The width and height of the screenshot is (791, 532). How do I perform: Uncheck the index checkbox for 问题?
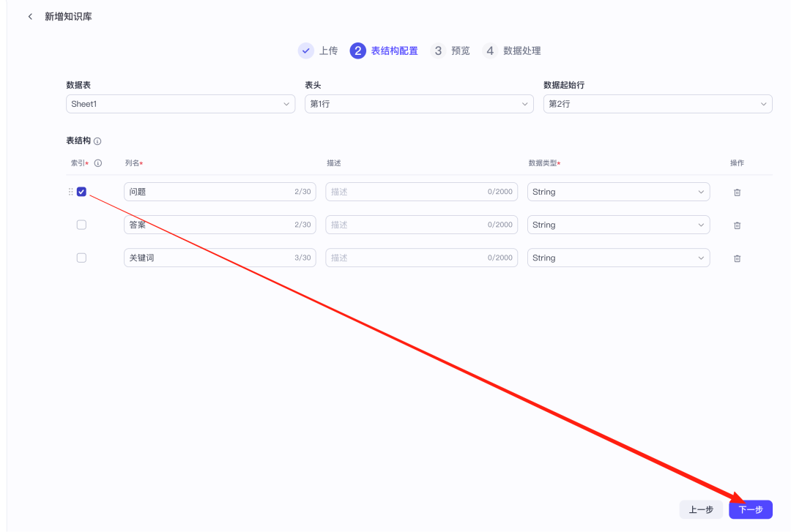tap(81, 192)
